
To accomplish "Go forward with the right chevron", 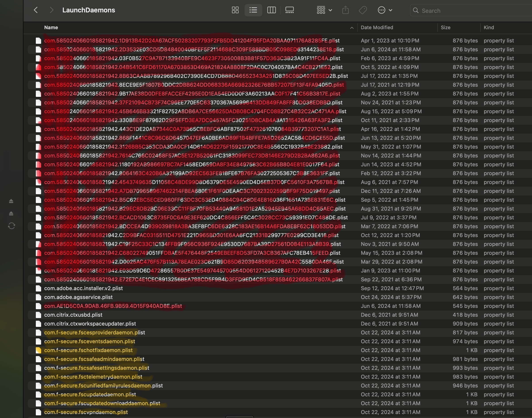I will point(51,10).
